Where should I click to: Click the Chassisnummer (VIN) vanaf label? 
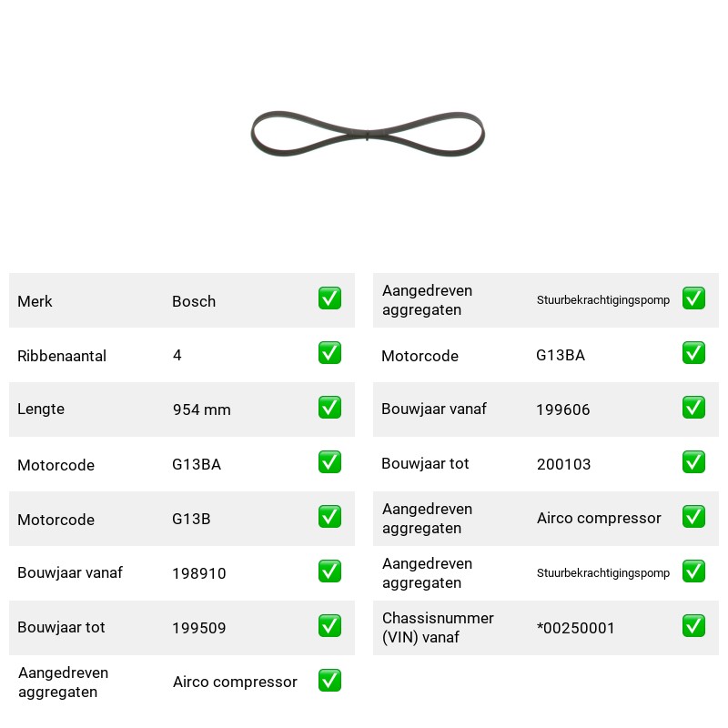pos(438,628)
